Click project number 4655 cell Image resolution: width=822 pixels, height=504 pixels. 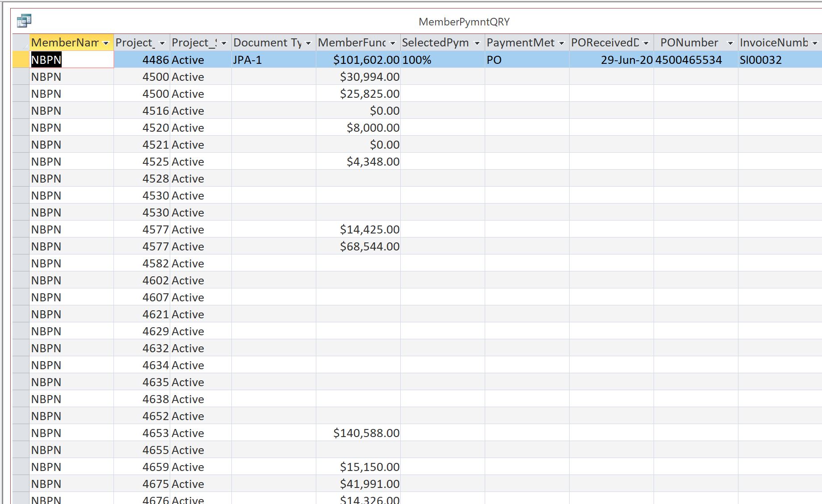click(142, 450)
